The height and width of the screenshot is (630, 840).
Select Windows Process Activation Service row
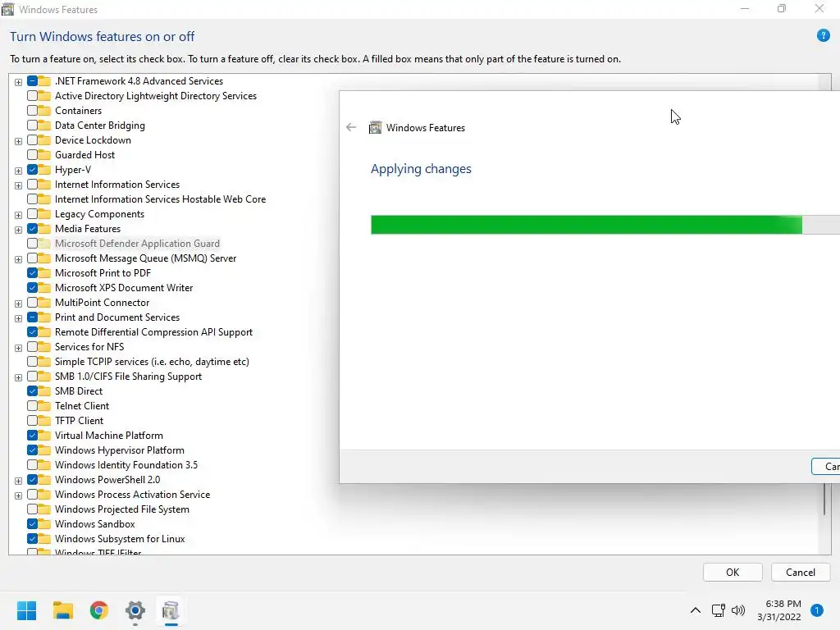click(x=132, y=495)
